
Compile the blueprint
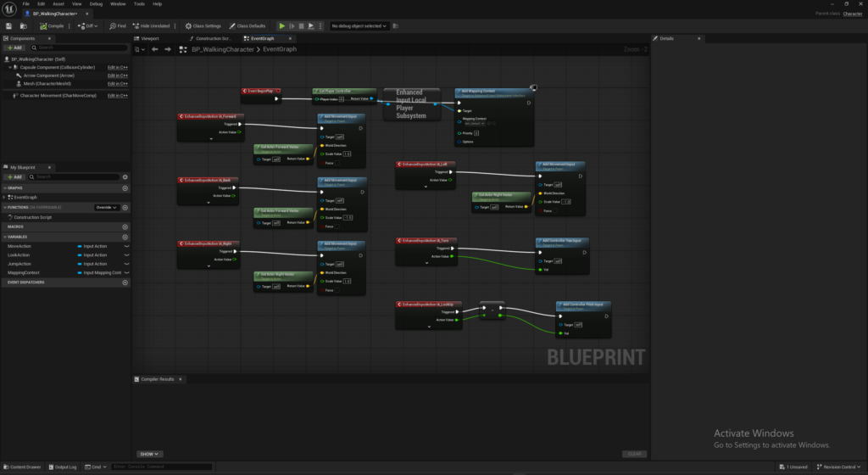coord(52,26)
